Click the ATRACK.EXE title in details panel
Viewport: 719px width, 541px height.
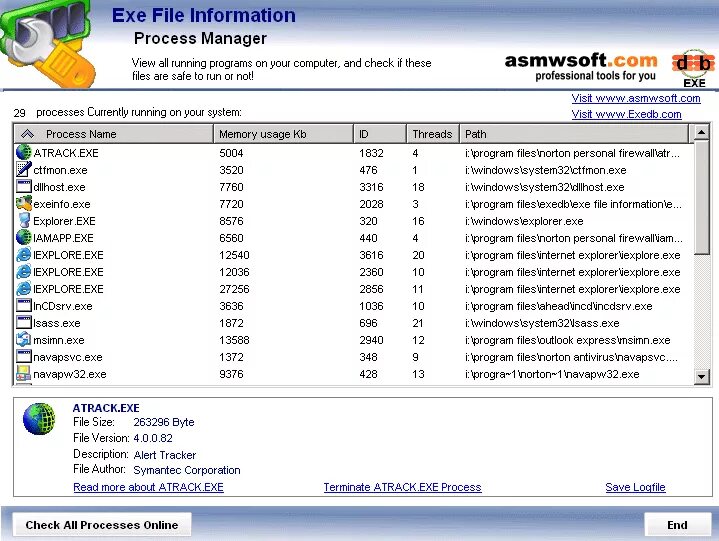pos(106,408)
